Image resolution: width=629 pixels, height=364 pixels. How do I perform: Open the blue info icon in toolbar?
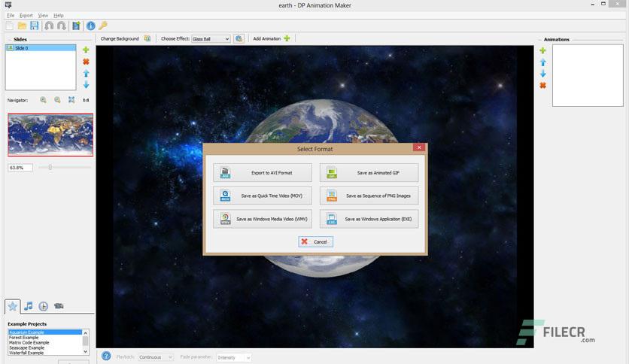tap(90, 26)
